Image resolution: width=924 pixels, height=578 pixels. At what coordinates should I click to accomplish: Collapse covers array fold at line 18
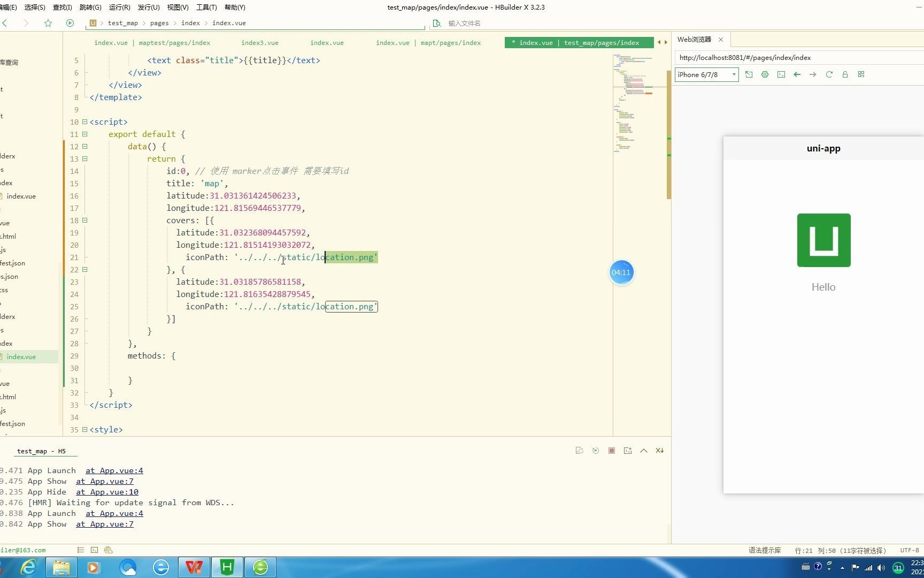point(84,220)
